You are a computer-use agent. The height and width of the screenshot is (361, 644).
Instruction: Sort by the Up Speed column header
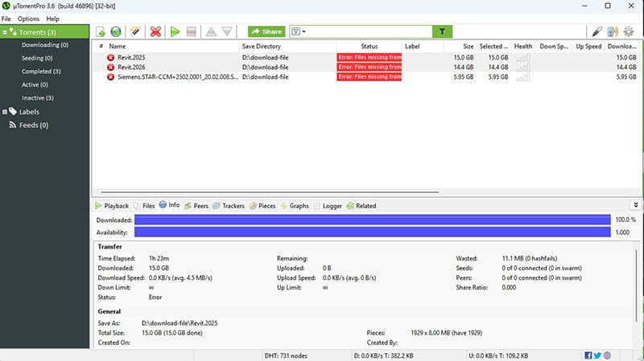[588, 47]
